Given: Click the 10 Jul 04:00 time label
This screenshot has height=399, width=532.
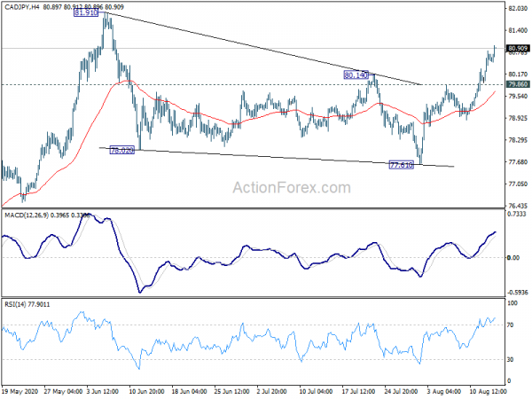Looking at the screenshot, I should click(317, 391).
